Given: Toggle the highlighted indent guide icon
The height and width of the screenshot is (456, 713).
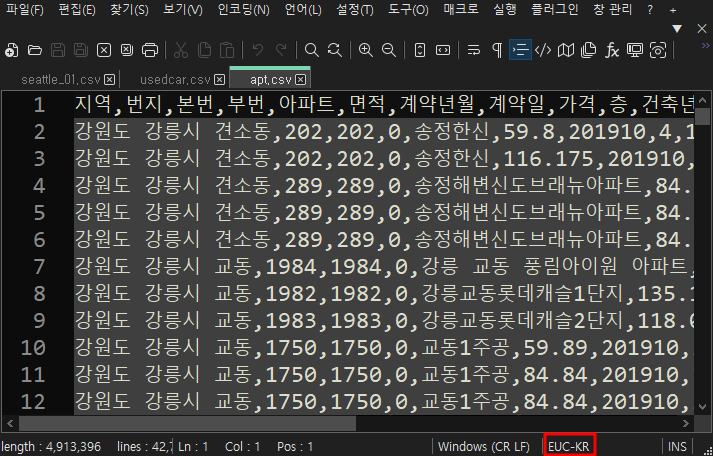Looking at the screenshot, I should tap(520, 50).
